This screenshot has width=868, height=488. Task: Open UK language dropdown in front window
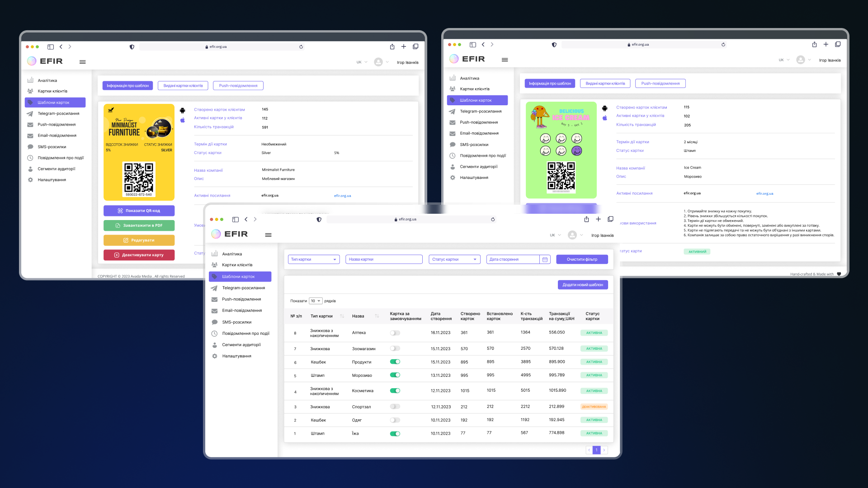tap(555, 235)
